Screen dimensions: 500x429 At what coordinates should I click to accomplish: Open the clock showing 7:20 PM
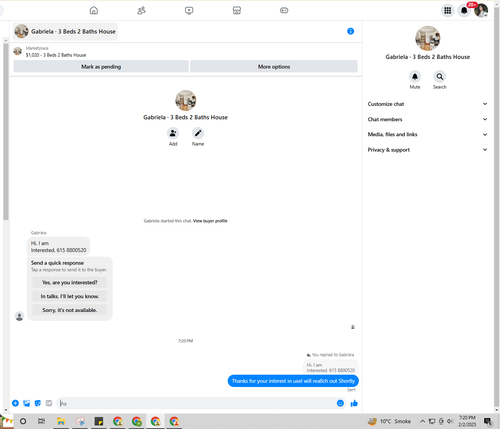(467, 421)
